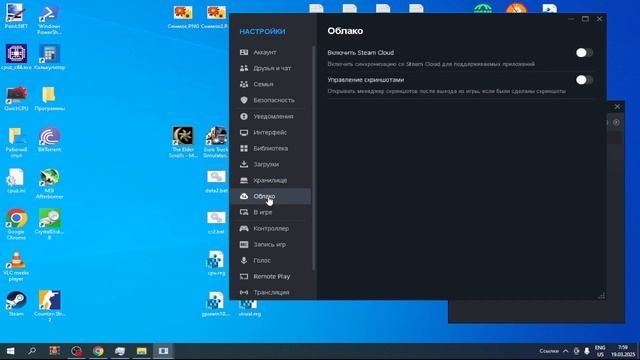Viewport: 640px width, 360px height.
Task: Select the Google Chrome desktop icon
Action: click(16, 224)
